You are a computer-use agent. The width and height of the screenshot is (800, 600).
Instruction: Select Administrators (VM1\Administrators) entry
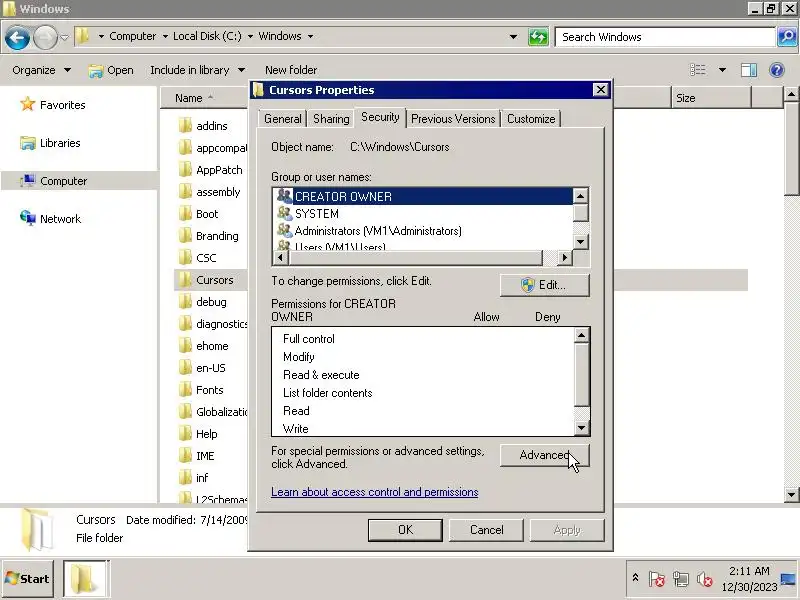coord(423,231)
